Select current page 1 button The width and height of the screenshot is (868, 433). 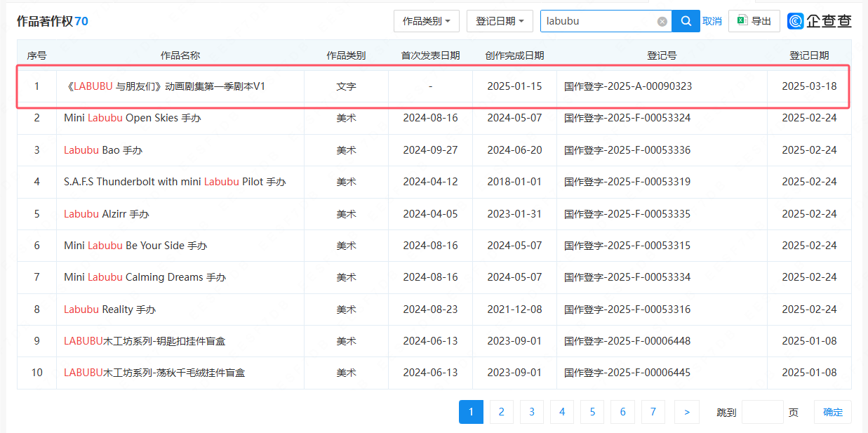pyautogui.click(x=471, y=412)
